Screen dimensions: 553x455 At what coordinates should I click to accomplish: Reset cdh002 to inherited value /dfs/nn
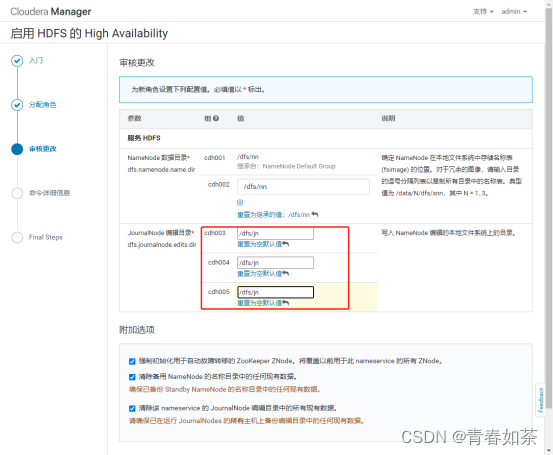click(278, 214)
